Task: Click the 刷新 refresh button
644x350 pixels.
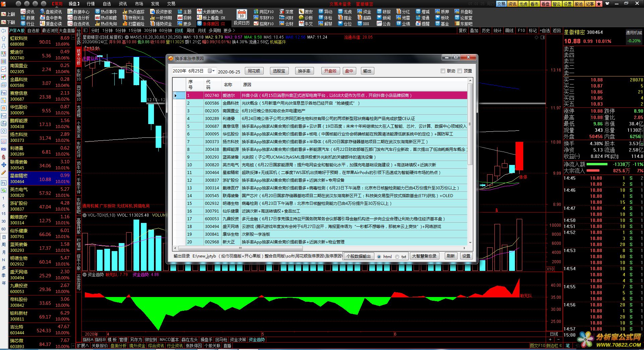Action: click(450, 256)
